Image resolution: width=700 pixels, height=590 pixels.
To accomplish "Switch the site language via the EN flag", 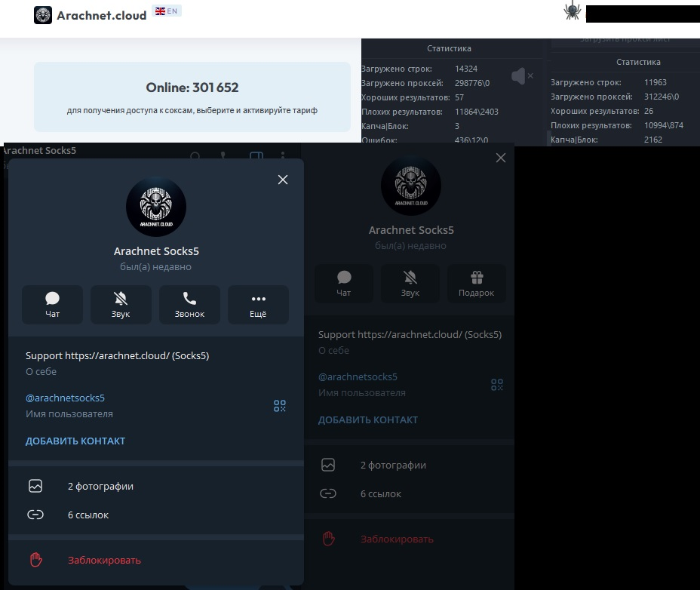I will click(167, 11).
